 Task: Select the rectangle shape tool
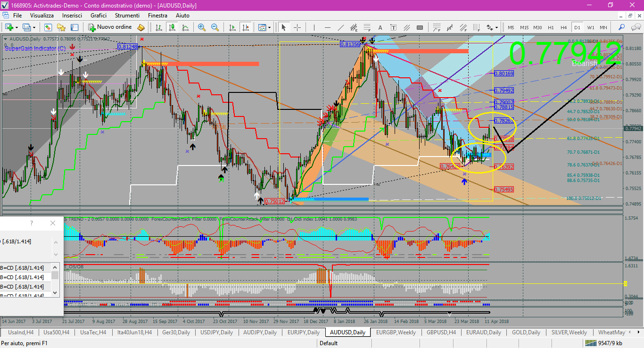coord(420,27)
